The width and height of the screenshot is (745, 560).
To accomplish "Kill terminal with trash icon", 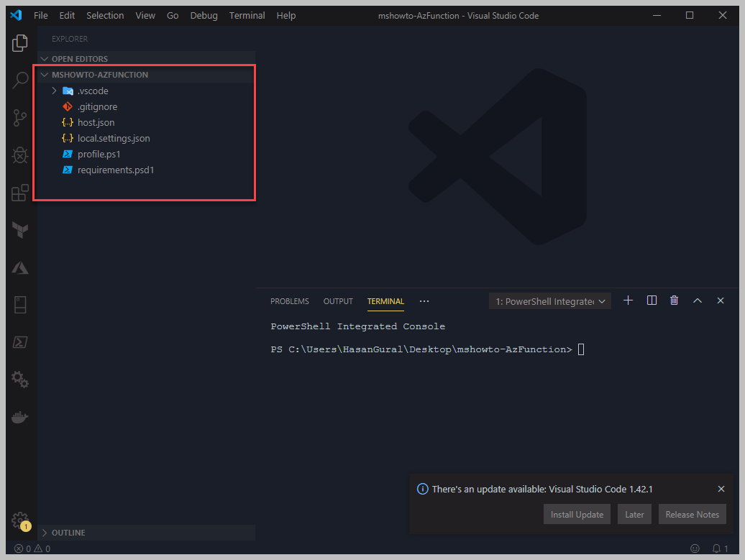I will click(674, 300).
